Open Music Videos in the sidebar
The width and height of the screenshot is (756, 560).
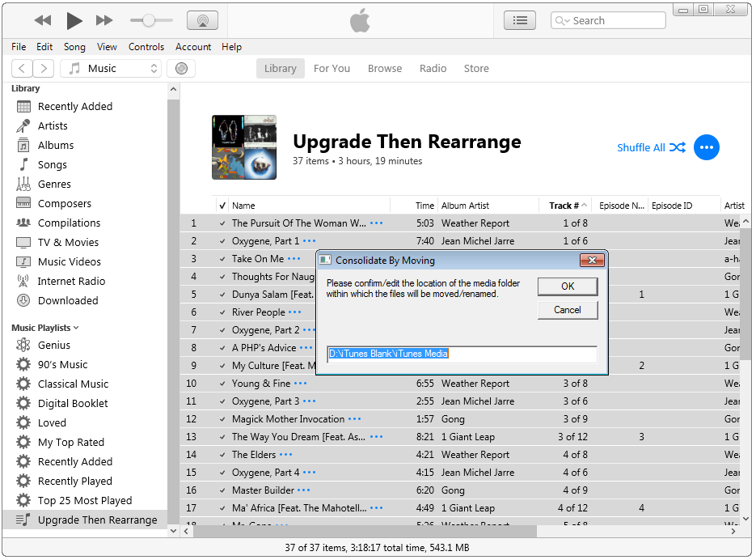coord(69,261)
